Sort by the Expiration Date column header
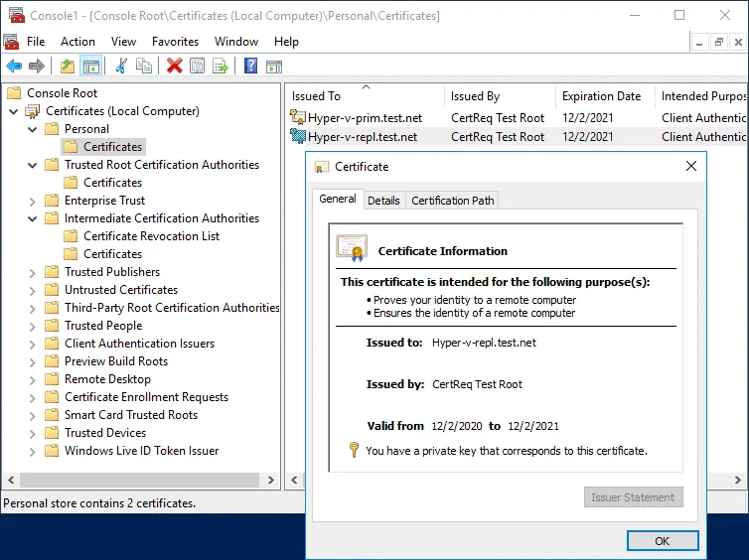This screenshot has height=560, width=749. coord(601,96)
